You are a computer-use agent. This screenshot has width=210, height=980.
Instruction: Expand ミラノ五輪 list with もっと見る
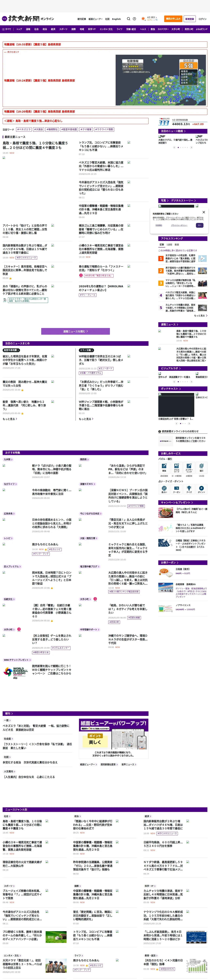click(x=86, y=419)
